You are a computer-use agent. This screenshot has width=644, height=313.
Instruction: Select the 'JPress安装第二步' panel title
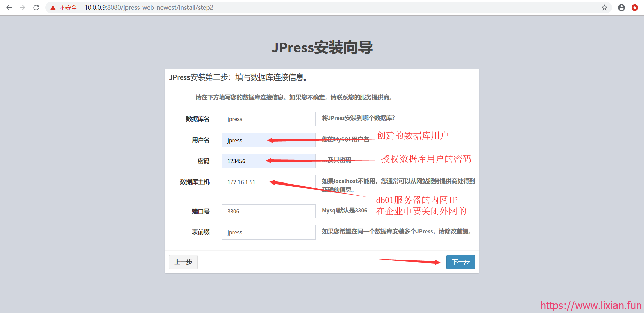click(x=238, y=77)
